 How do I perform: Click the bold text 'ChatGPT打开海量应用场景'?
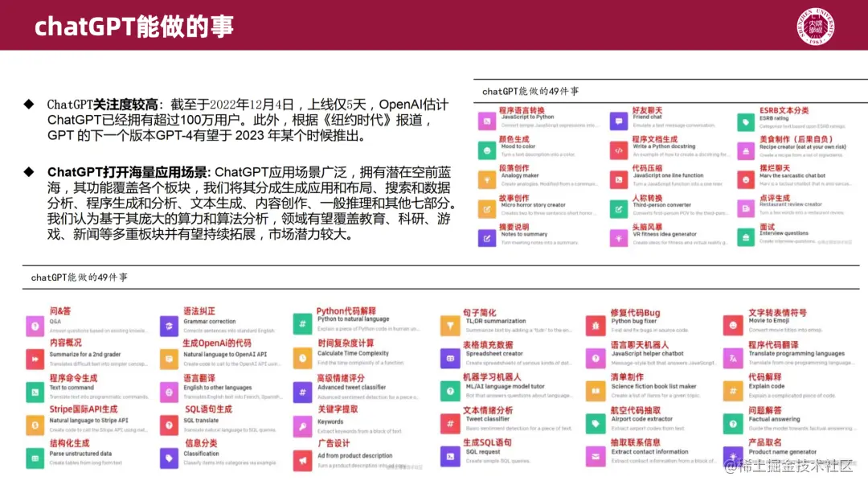[127, 172]
